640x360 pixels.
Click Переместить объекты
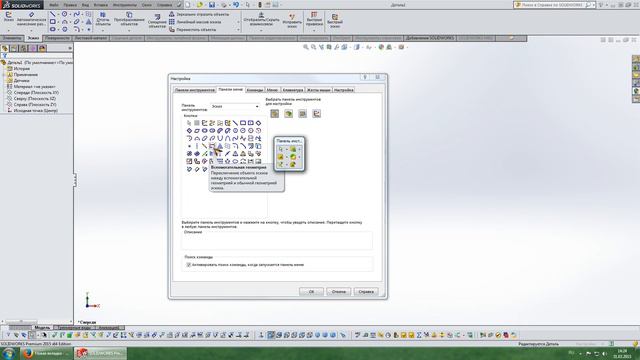(x=192, y=29)
